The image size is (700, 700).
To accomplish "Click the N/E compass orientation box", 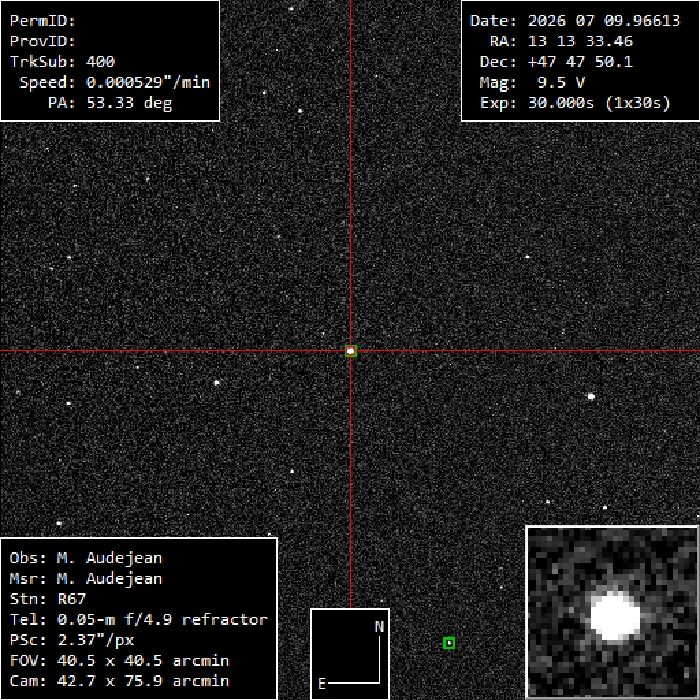I will (x=350, y=654).
